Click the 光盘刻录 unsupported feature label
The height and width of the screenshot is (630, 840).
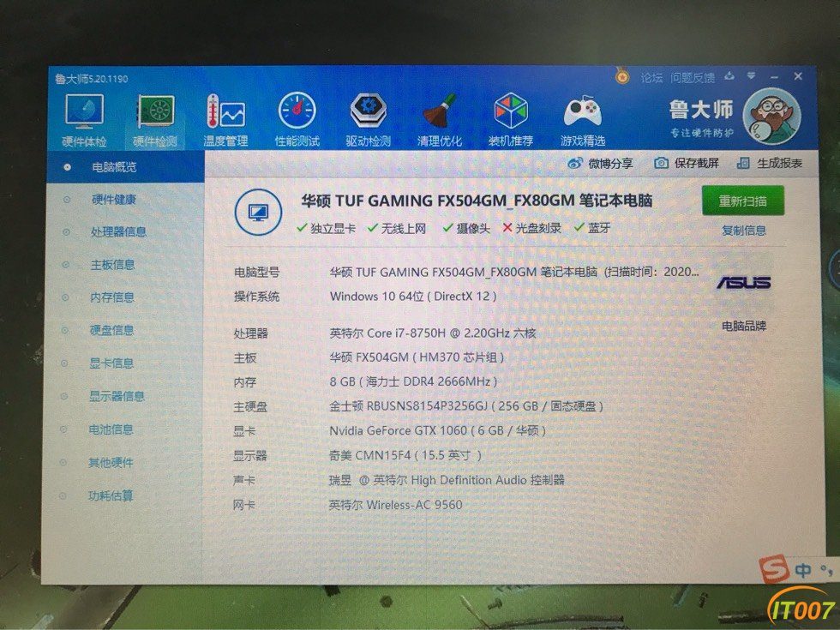tap(532, 228)
